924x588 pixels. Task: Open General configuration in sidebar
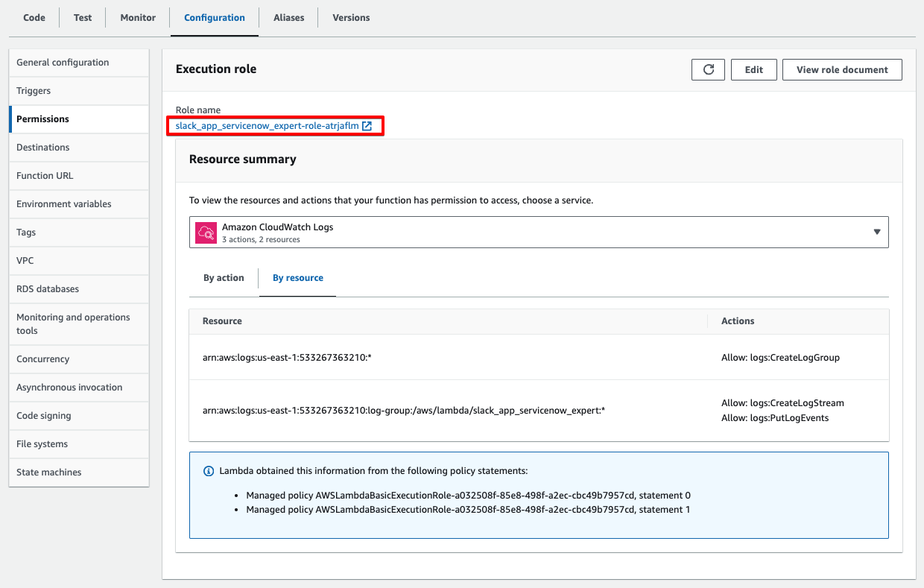pyautogui.click(x=79, y=63)
